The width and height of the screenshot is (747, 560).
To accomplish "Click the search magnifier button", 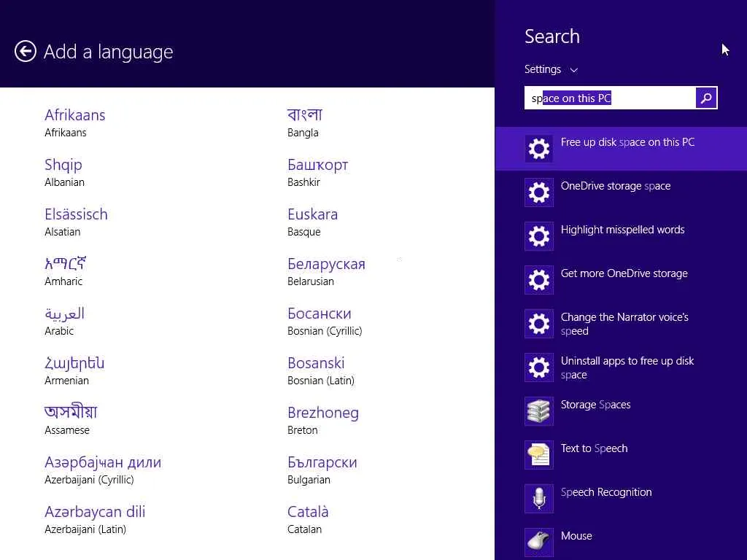I will pyautogui.click(x=706, y=98).
